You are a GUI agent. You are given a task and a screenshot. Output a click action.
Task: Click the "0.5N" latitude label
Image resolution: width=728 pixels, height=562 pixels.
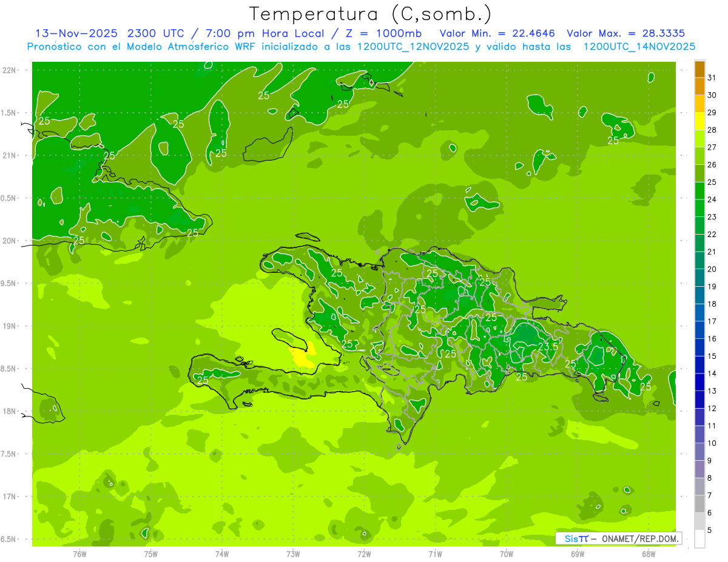7,198
